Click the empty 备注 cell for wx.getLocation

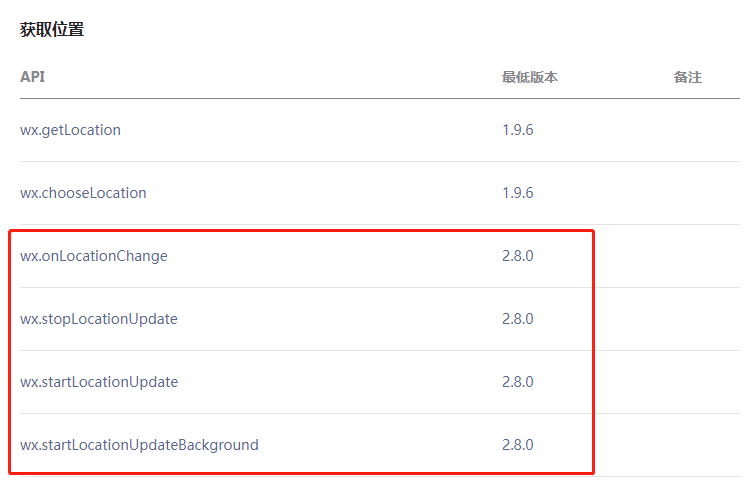[x=688, y=130]
